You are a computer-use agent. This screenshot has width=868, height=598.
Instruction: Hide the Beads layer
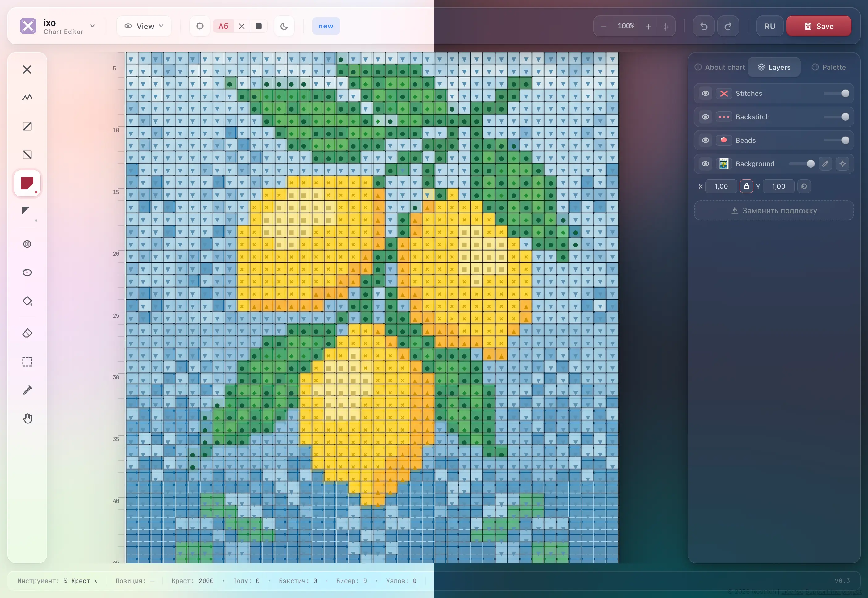tap(706, 140)
